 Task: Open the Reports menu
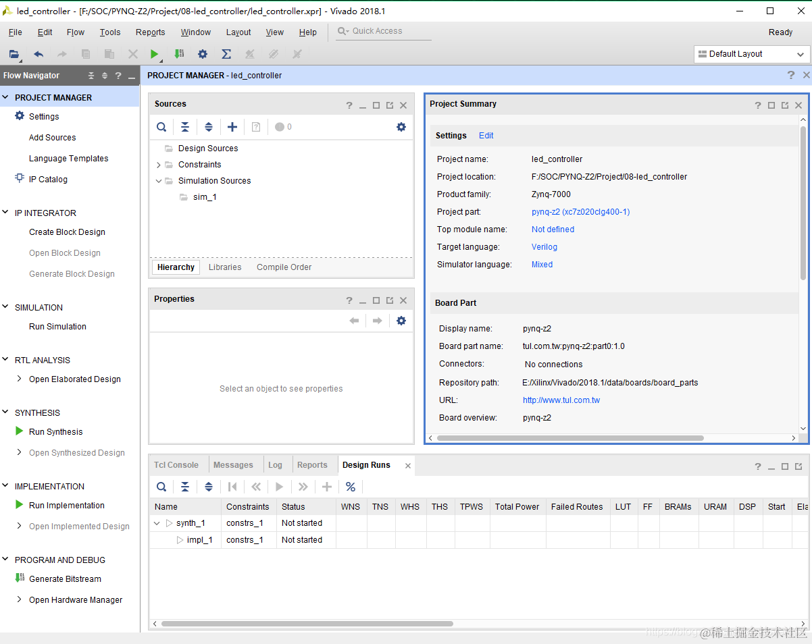[x=150, y=32]
